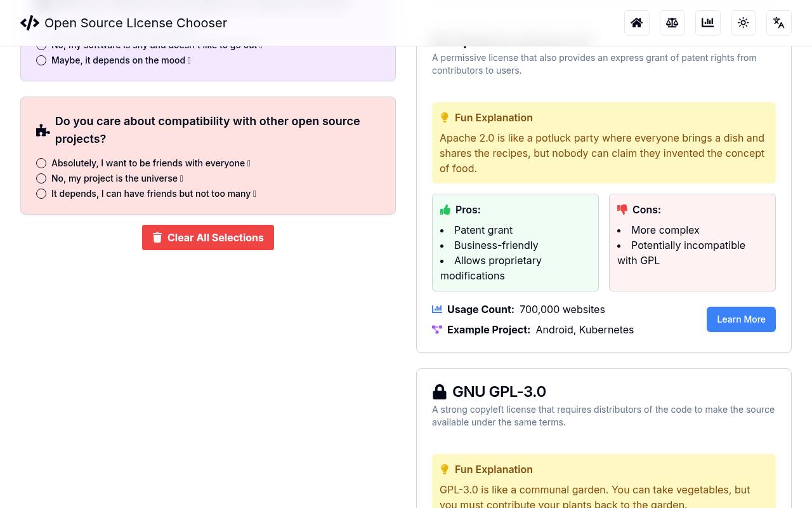Open the statistics bar chart icon
The height and width of the screenshot is (508, 812).
(707, 23)
